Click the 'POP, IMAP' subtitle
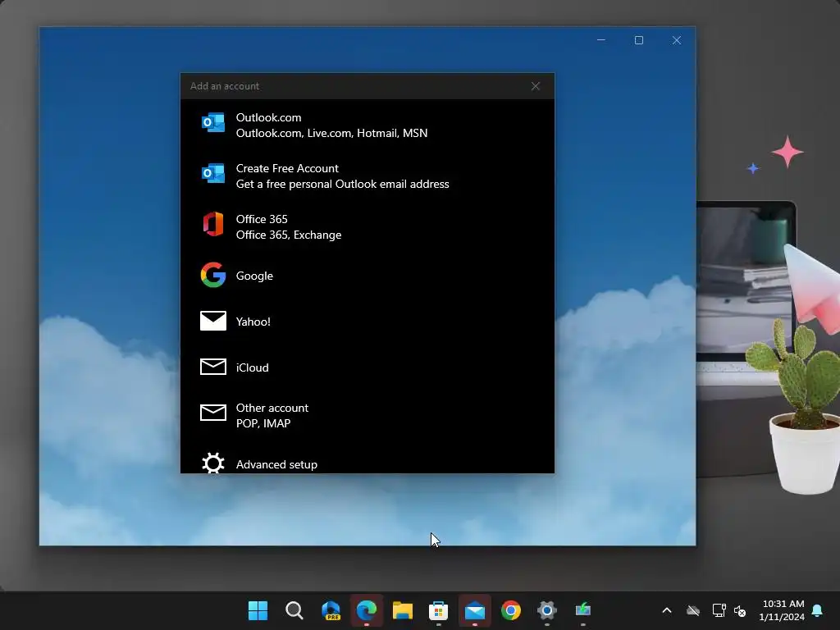 click(263, 423)
